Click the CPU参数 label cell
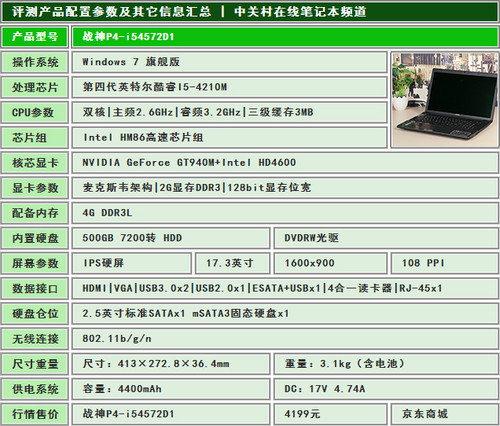 [35, 112]
